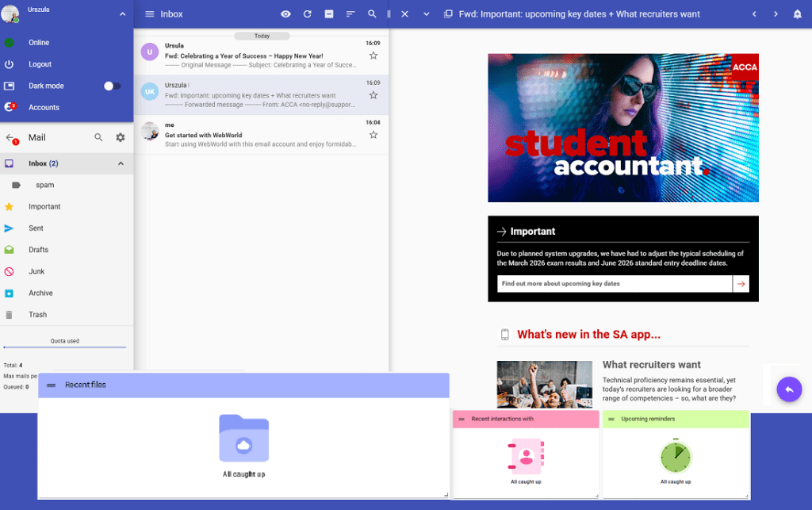The height and width of the screenshot is (510, 812).
Task: Enable the Dark mode switch
Action: click(x=113, y=86)
